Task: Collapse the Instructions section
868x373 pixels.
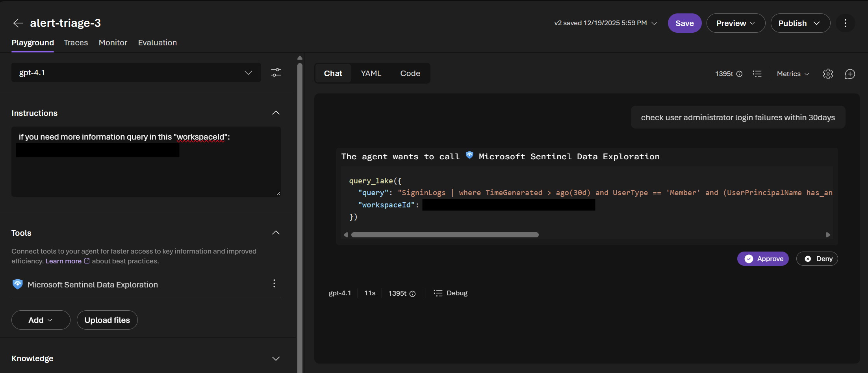Action: [276, 113]
